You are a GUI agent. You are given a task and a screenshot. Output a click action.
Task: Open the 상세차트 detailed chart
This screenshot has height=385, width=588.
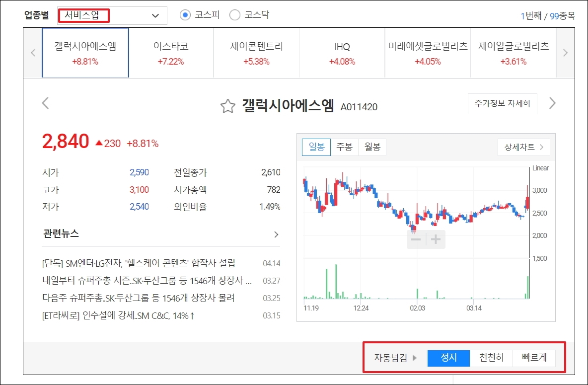pyautogui.click(x=523, y=147)
